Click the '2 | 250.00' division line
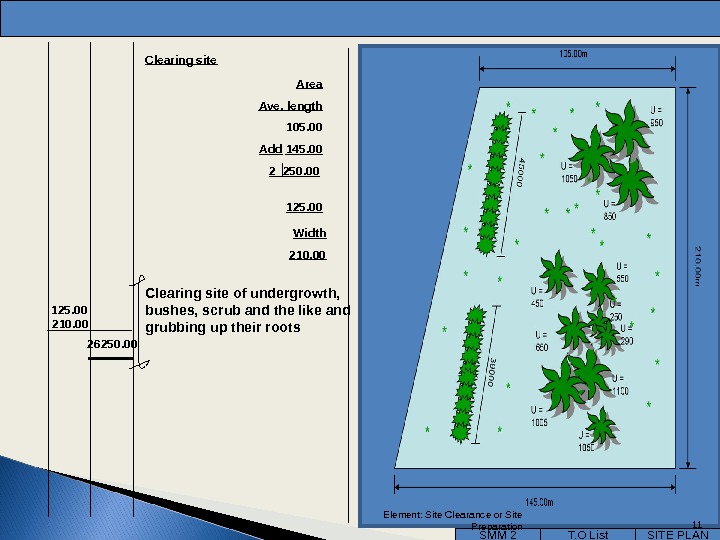Viewport: 720px width, 540px height. point(294,171)
